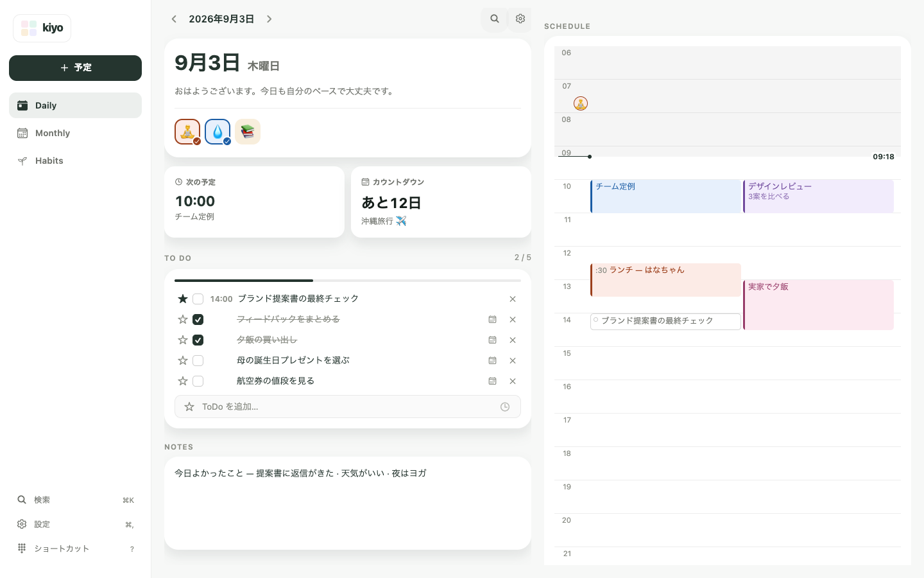Image resolution: width=924 pixels, height=578 pixels.
Task: Toggle the books habit icon
Action: pos(248,132)
